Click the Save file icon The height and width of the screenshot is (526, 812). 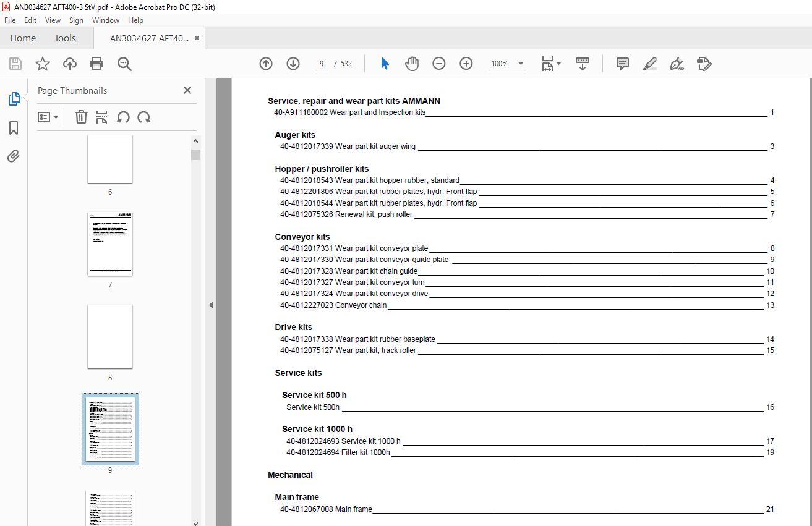click(15, 64)
